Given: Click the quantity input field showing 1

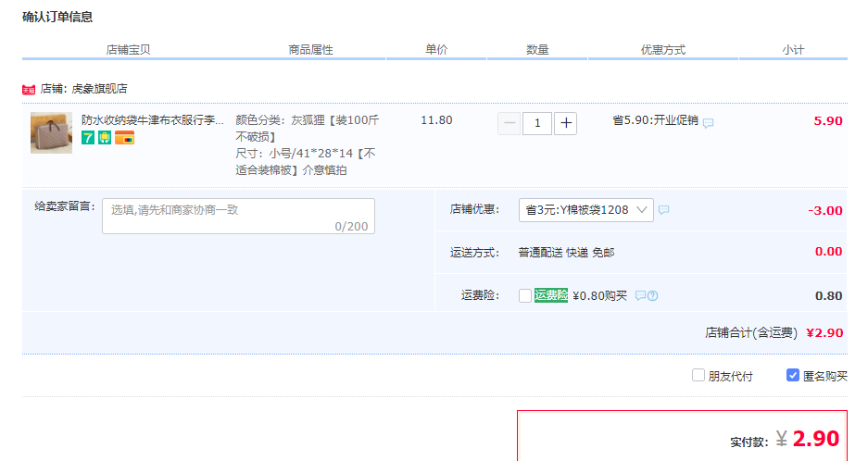Looking at the screenshot, I should [x=537, y=123].
